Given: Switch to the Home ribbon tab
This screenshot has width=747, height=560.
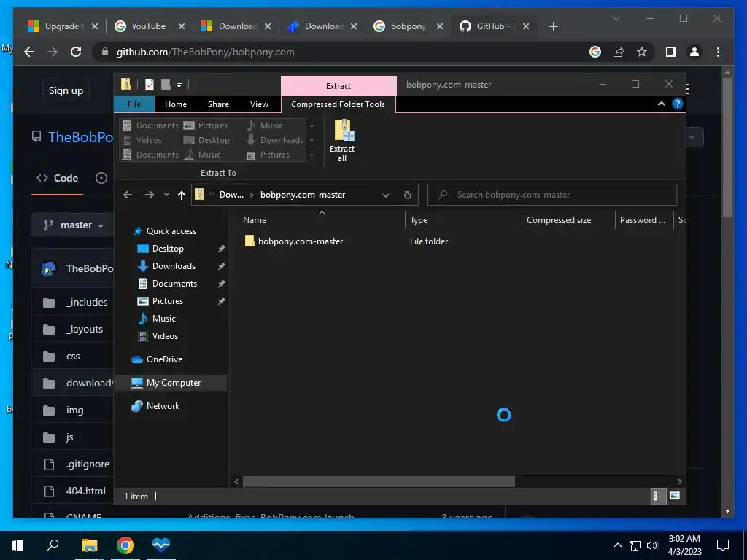Looking at the screenshot, I should tap(175, 104).
